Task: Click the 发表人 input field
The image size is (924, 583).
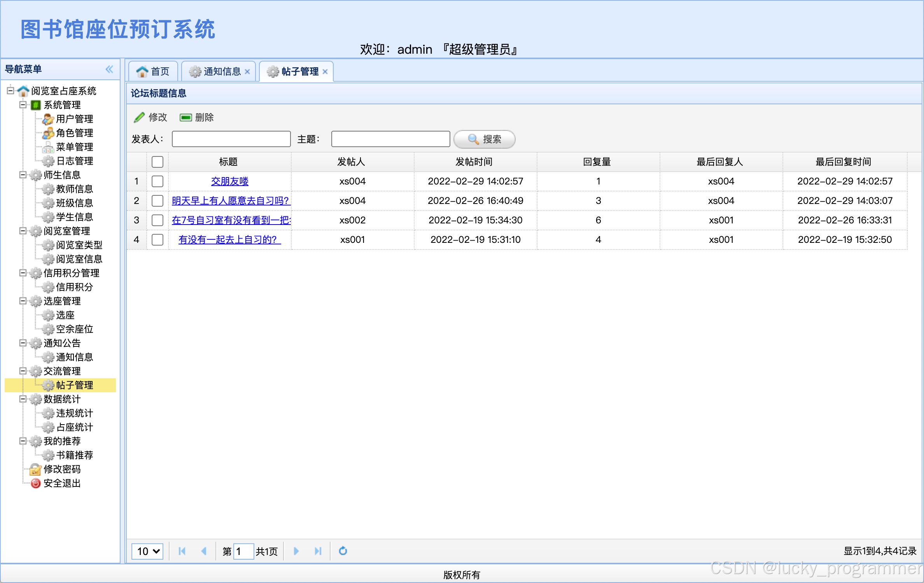Action: coord(231,139)
